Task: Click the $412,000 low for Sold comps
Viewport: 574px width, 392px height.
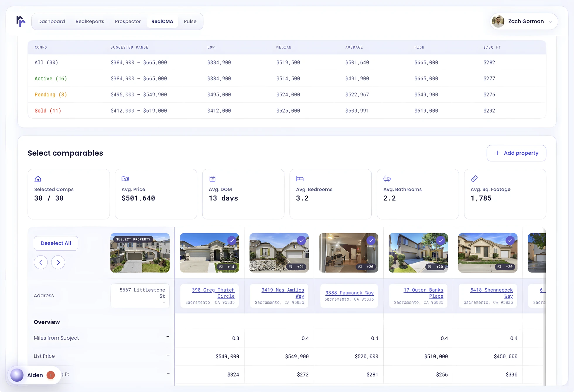Action: pyautogui.click(x=219, y=111)
